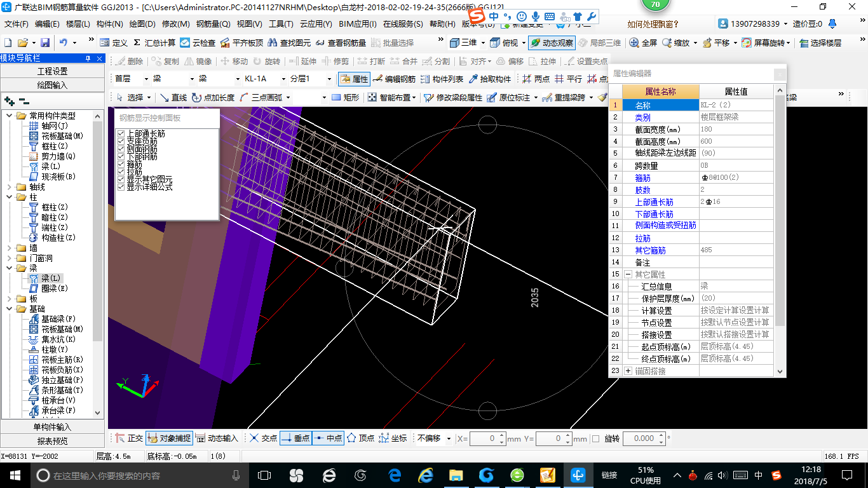The width and height of the screenshot is (868, 488).
Task: Click 拾取构件 pick component tool
Action: pos(489,79)
